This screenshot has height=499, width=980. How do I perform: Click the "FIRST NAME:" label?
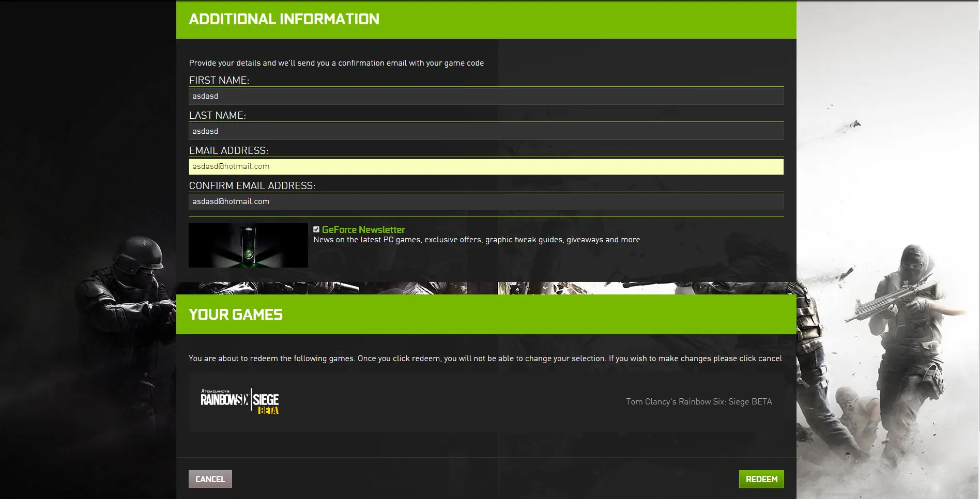(219, 81)
